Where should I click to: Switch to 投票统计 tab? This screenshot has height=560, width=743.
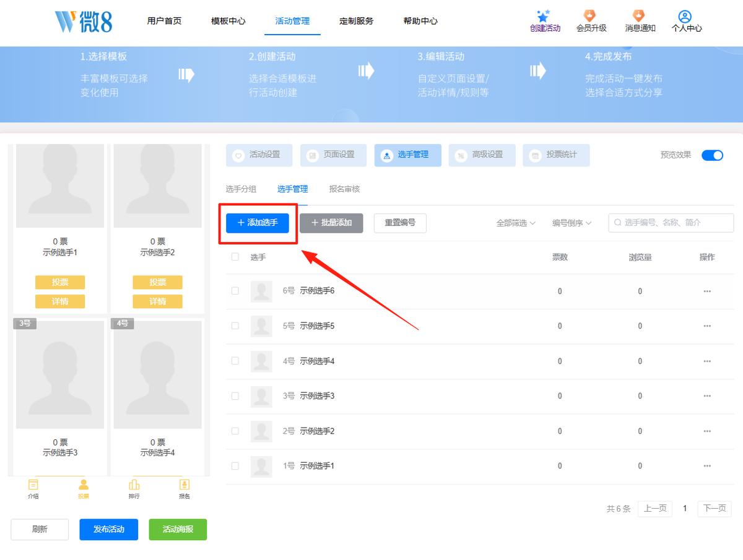click(x=556, y=155)
